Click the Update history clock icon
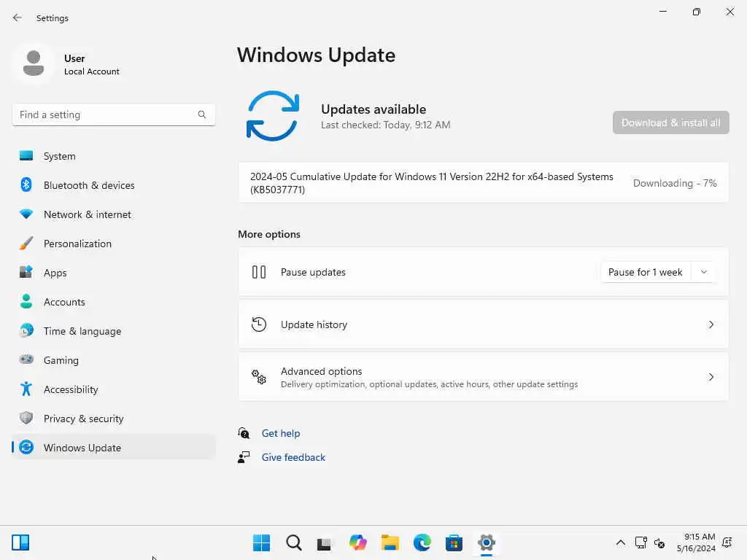The width and height of the screenshot is (747, 560). pos(259,324)
